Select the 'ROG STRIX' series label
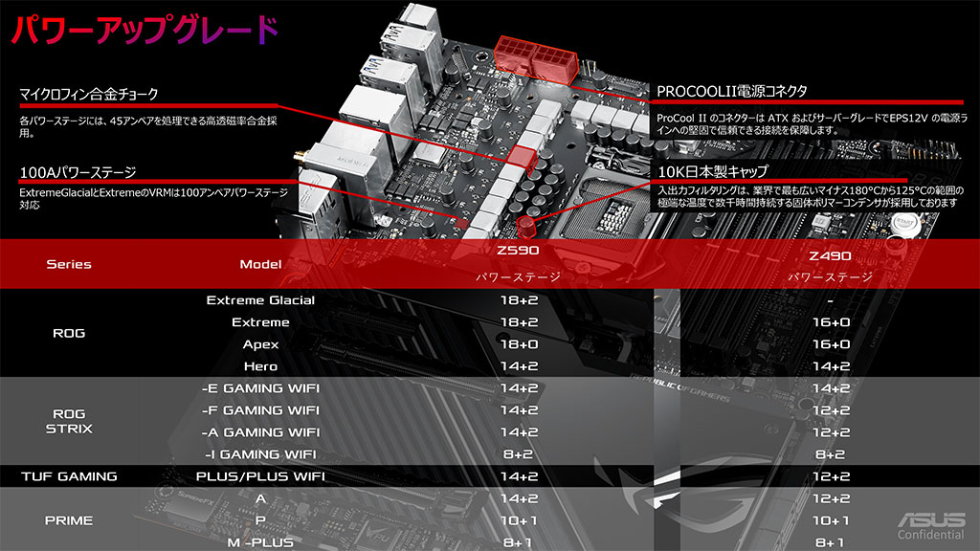Viewport: 980px width, 551px height. pos(69,421)
